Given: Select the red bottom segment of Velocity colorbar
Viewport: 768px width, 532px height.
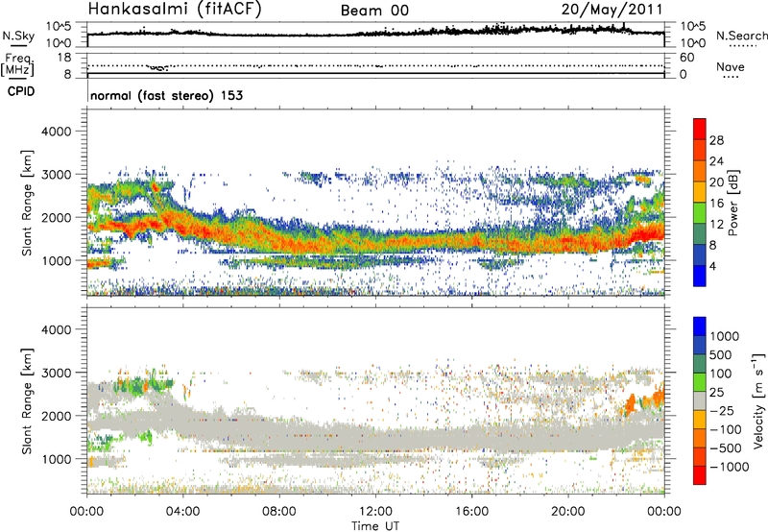Looking at the screenshot, I should [x=700, y=475].
